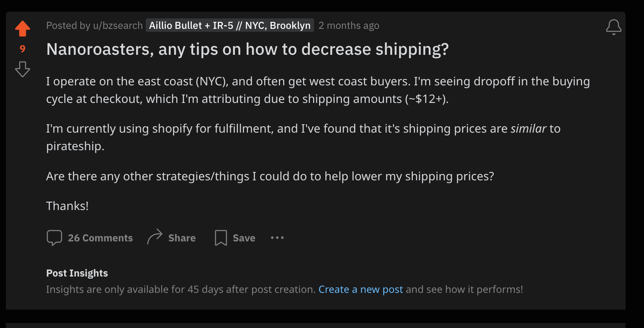Click the Aillio Bullet + IR-5 flair tag
644x328 pixels.
tap(229, 25)
